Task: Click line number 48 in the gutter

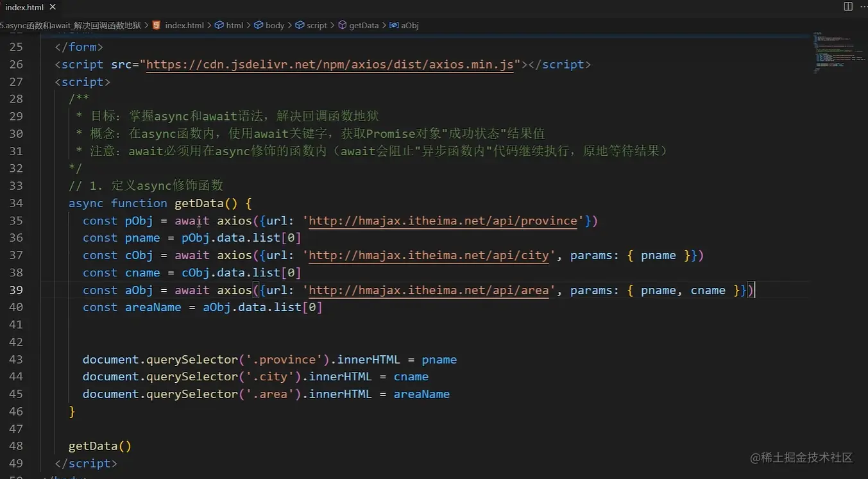Action: coord(16,446)
